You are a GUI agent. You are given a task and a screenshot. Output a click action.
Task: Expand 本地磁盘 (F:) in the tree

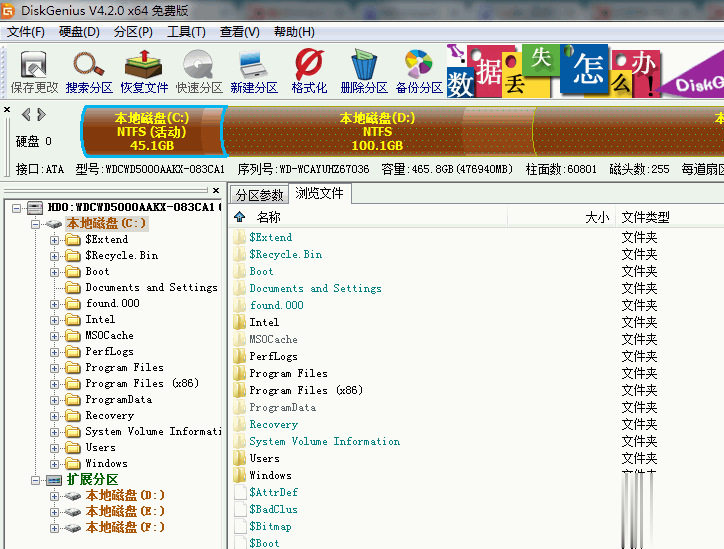coord(54,528)
